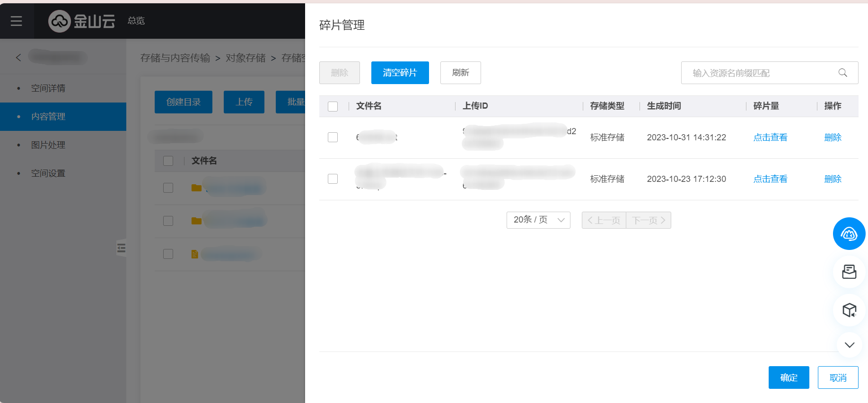Click the back arrow in the sidebar
Image resolution: width=868 pixels, height=403 pixels.
coord(18,58)
